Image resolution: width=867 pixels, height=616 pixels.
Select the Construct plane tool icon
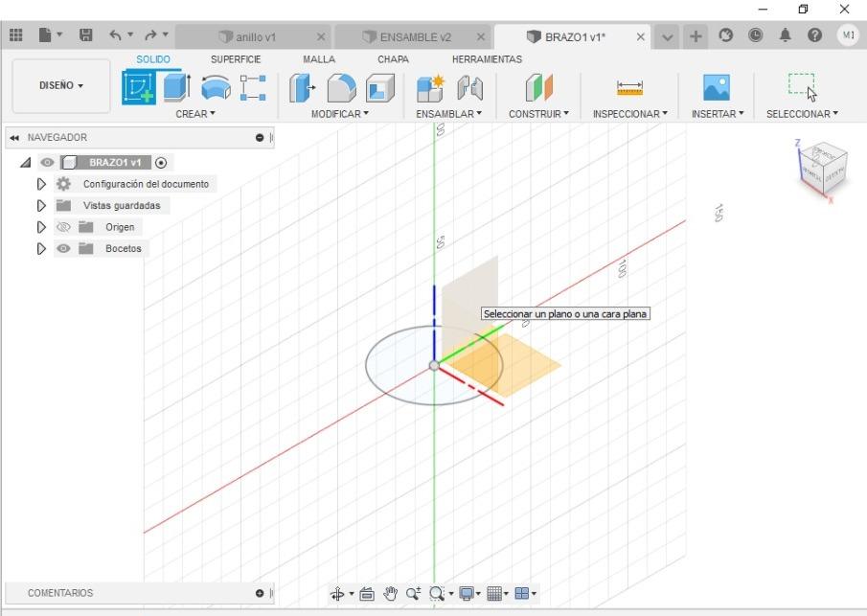click(x=539, y=87)
